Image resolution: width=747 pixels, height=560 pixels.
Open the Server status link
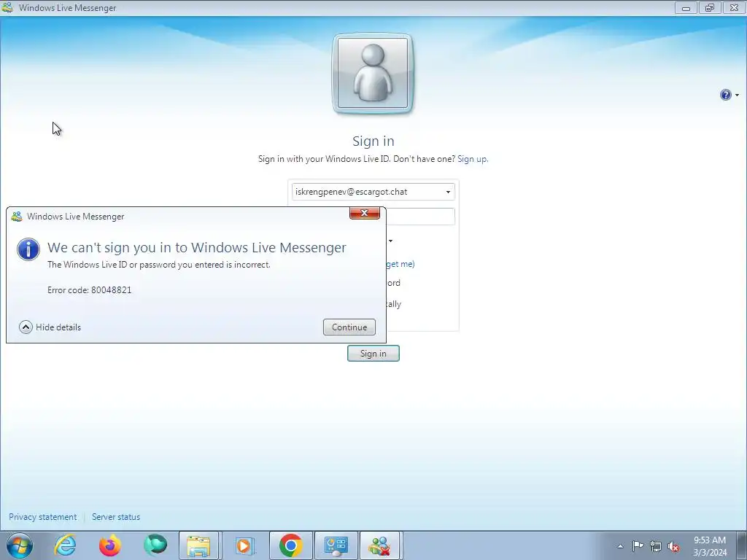pyautogui.click(x=116, y=517)
